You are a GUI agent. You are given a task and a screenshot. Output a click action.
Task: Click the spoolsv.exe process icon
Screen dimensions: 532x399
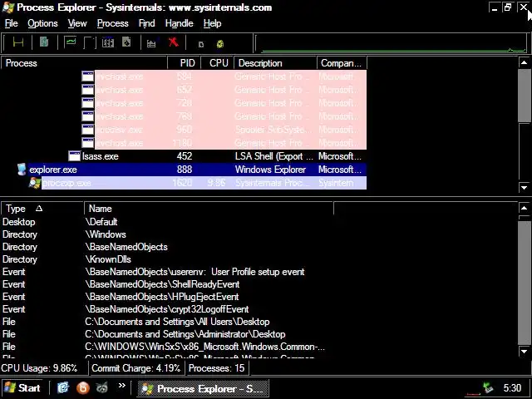pyautogui.click(x=87, y=130)
